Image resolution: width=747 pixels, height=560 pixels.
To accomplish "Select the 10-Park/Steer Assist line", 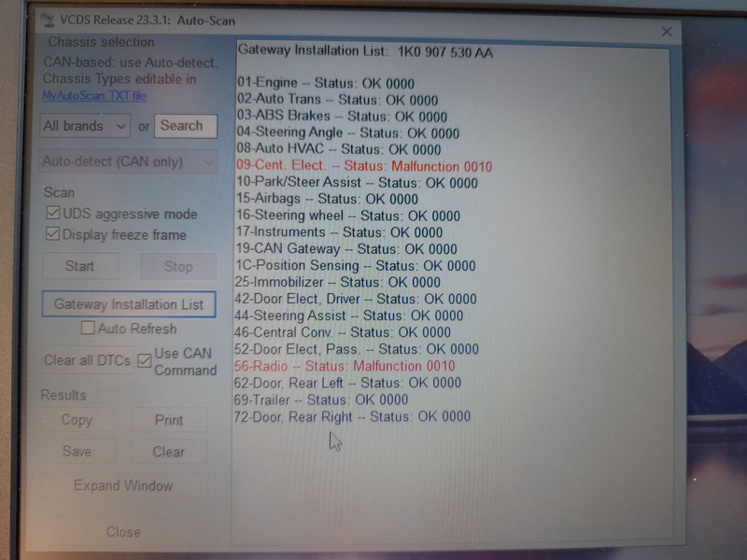I will (x=357, y=182).
